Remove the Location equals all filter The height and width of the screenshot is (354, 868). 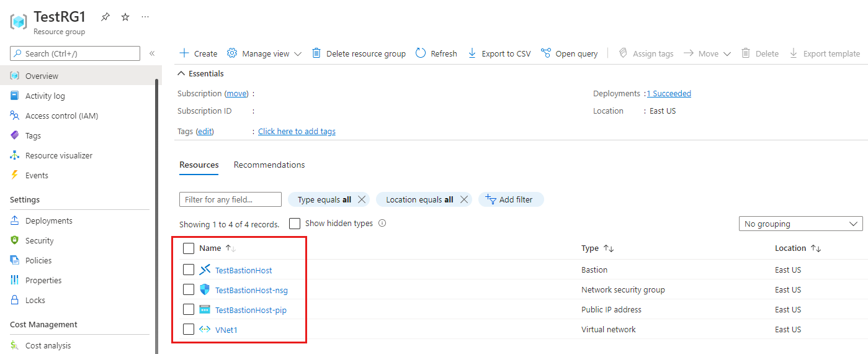click(x=464, y=199)
